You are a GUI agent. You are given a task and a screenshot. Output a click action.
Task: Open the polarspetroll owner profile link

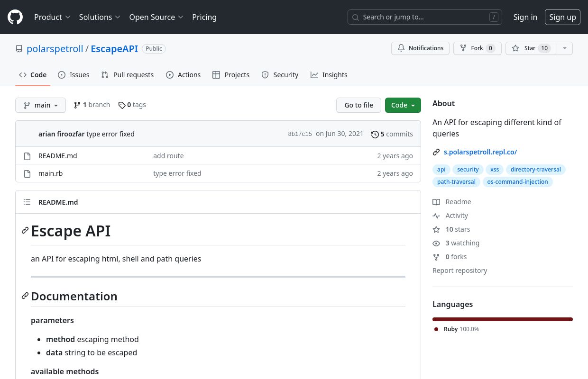[x=55, y=49]
